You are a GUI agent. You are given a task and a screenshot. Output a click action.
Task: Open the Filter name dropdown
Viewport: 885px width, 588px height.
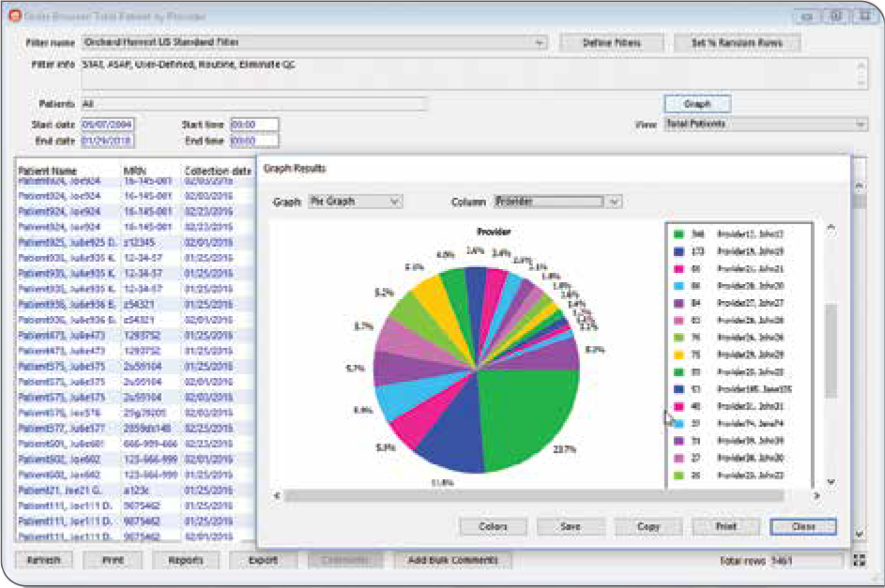(540, 43)
